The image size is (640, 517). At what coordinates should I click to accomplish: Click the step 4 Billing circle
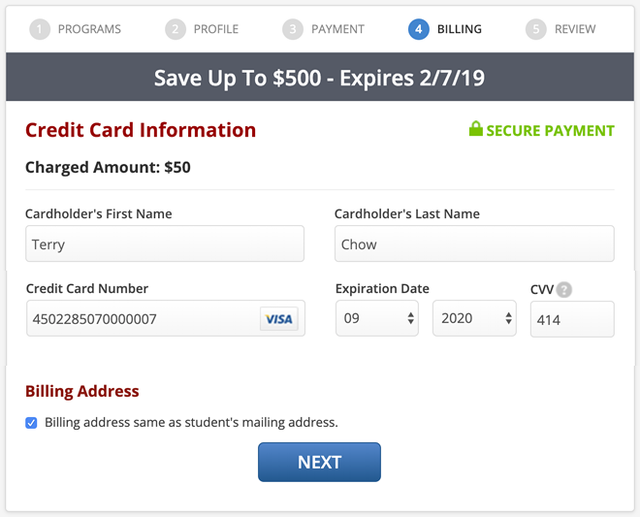click(418, 29)
